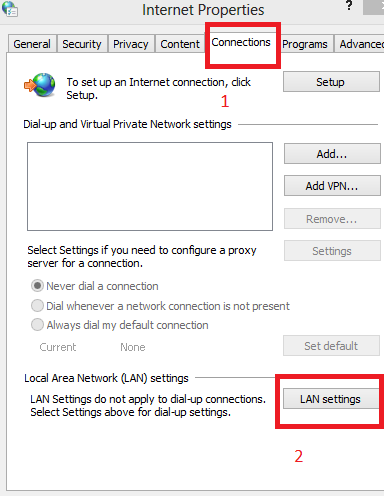The image size is (384, 496).
Task: Open the Security tab
Action: pos(82,44)
